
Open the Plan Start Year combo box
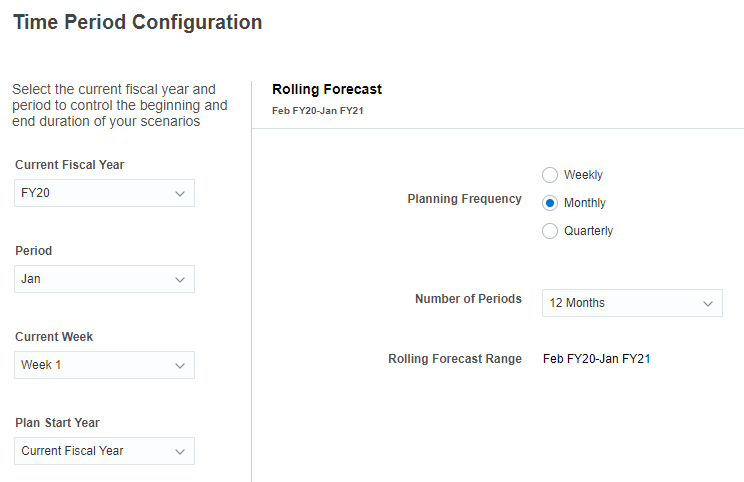(95, 451)
